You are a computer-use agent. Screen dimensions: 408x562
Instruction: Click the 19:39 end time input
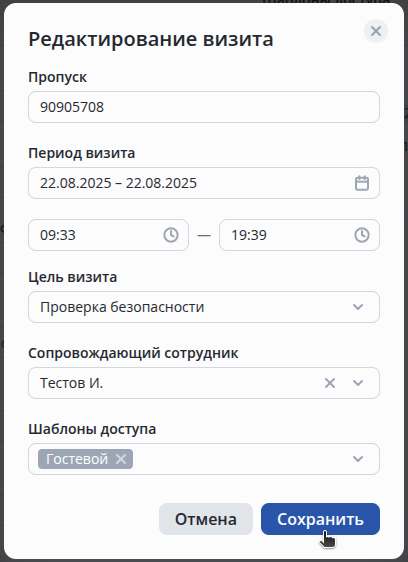299,235
